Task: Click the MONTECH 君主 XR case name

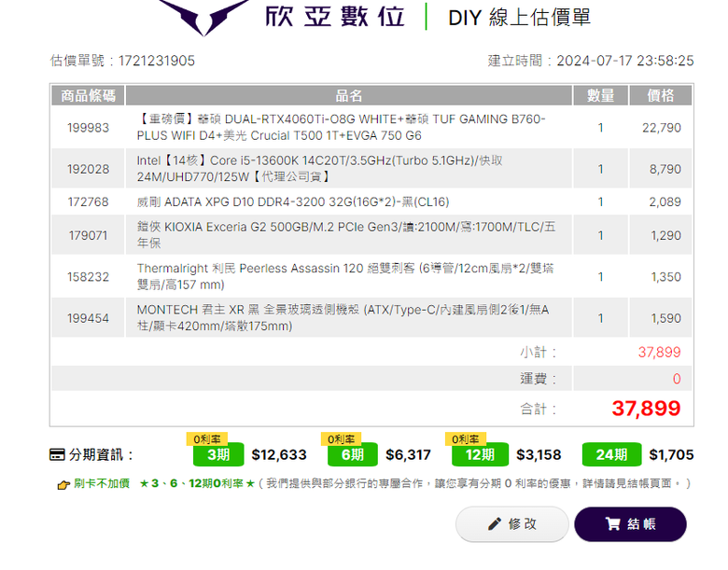Action: (x=343, y=317)
